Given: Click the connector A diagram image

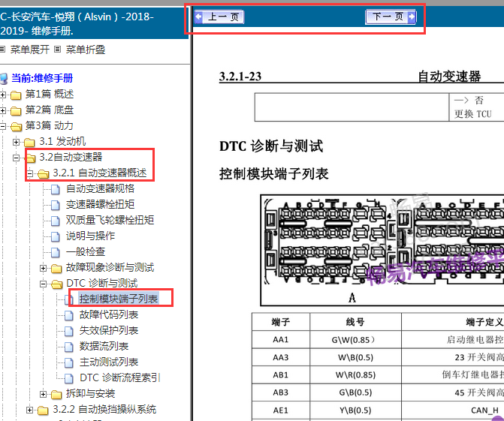Looking at the screenshot, I should [382, 250].
